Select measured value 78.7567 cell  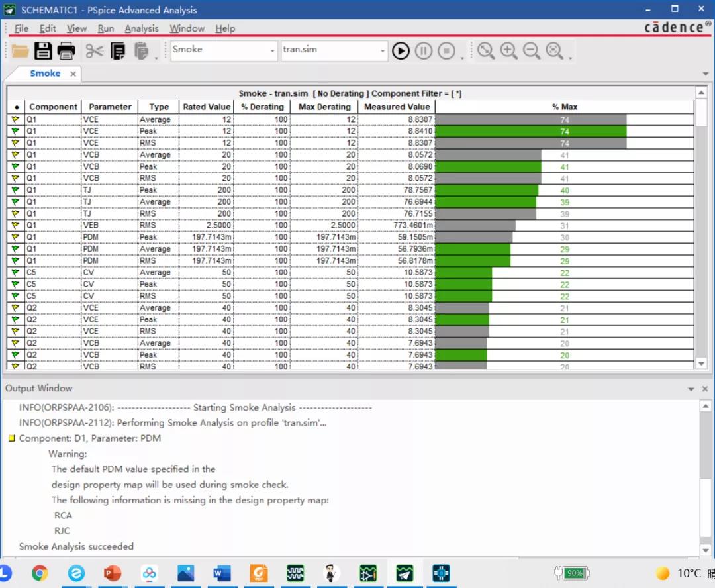click(x=397, y=190)
